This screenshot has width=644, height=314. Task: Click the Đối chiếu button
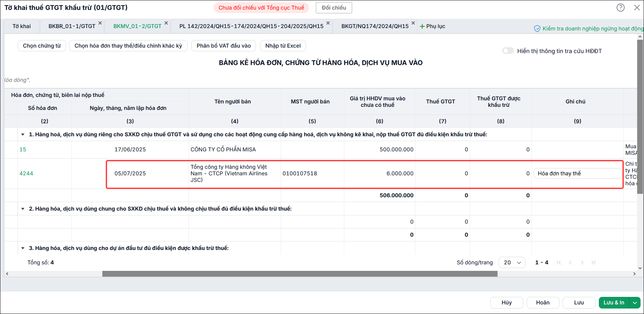334,8
